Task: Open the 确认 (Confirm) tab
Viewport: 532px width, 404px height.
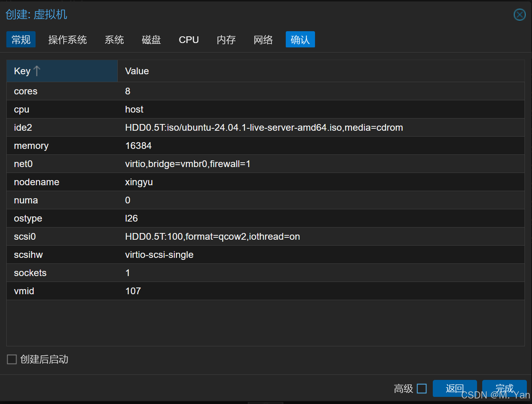Action: coord(300,39)
